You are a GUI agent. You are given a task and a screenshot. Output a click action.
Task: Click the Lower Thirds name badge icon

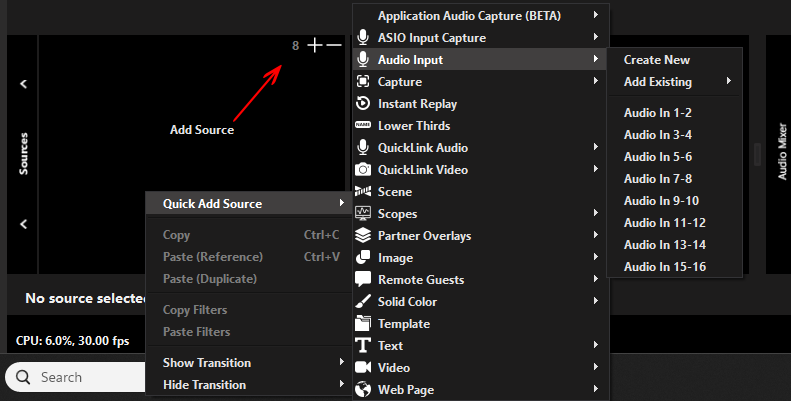[363, 125]
